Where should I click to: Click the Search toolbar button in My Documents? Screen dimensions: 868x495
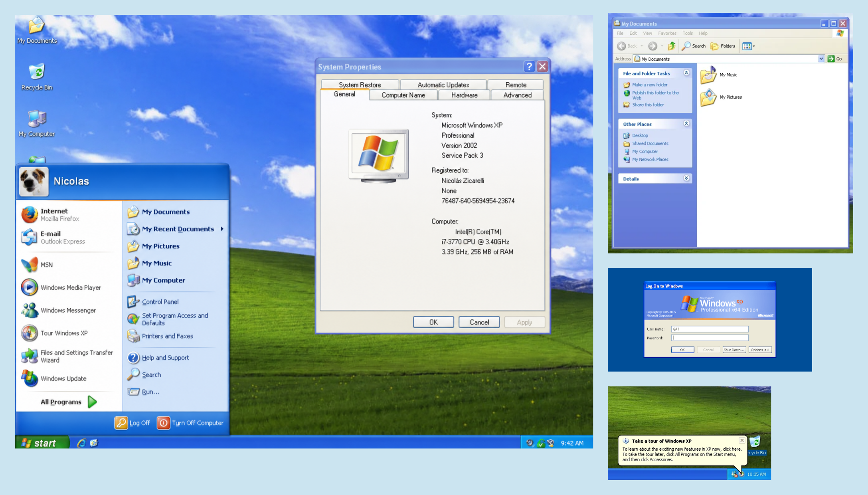click(x=694, y=46)
